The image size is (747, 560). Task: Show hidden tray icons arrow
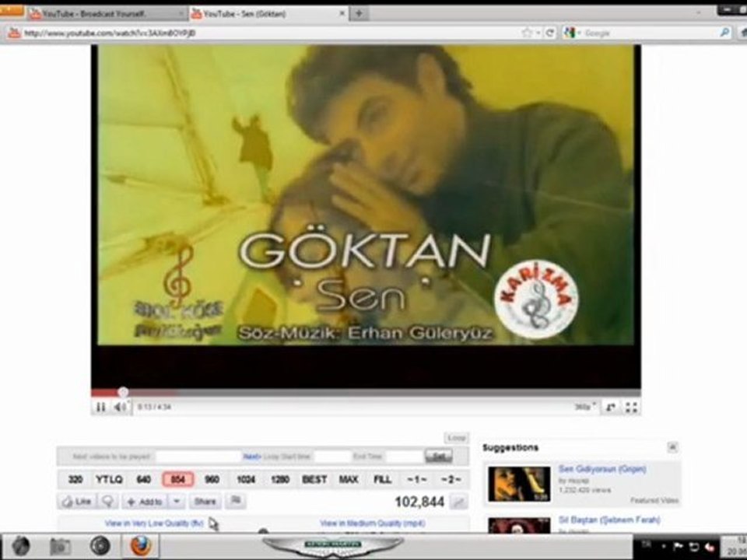coord(663,546)
